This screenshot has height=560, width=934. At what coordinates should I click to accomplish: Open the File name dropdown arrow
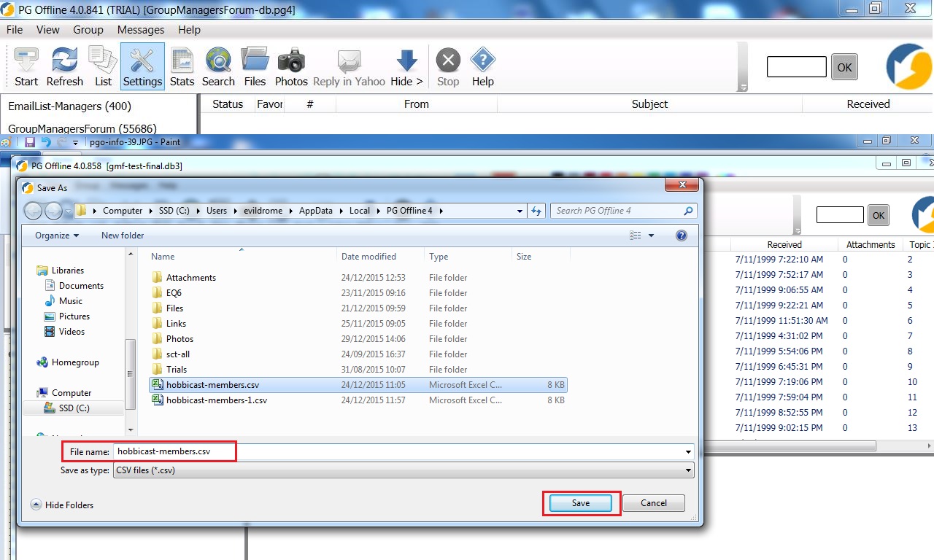pyautogui.click(x=688, y=452)
